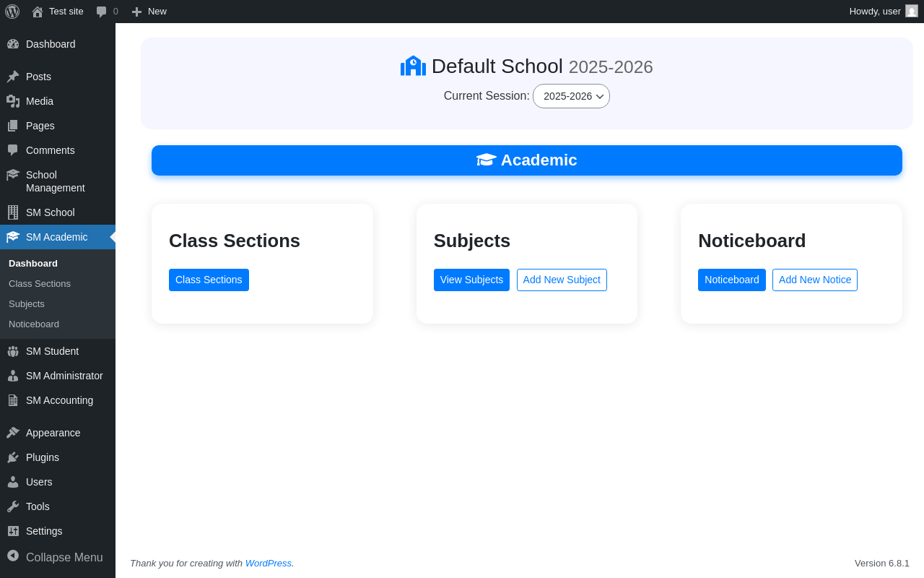Click the blue school building icon
The width and height of the screenshot is (924, 578).
413,66
